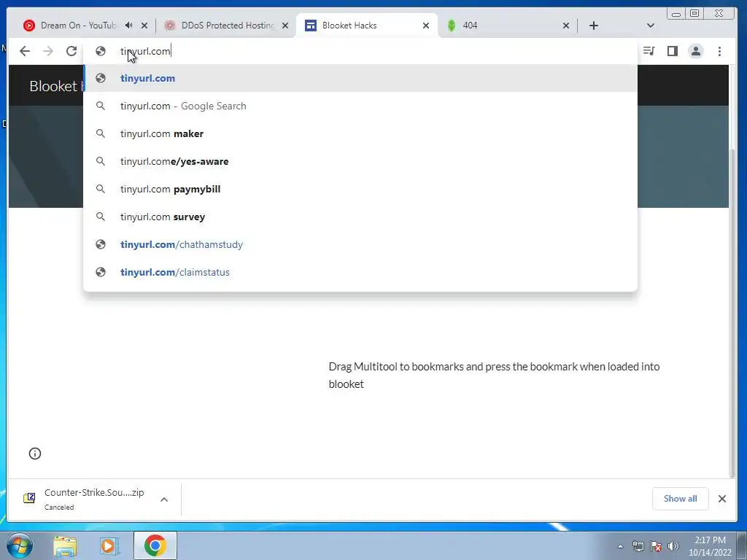747x560 pixels.
Task: Pick the tinyurl.com maker suggestion
Action: click(x=360, y=133)
